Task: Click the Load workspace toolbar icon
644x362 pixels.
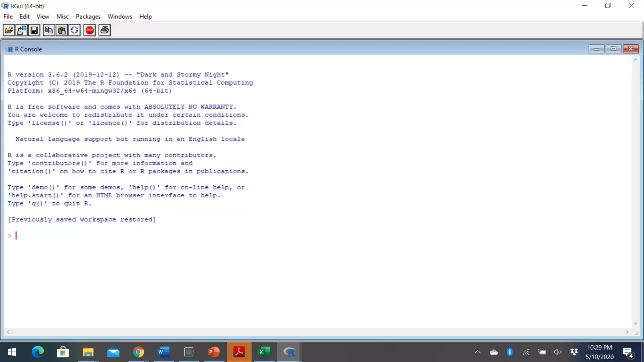Action: point(21,30)
